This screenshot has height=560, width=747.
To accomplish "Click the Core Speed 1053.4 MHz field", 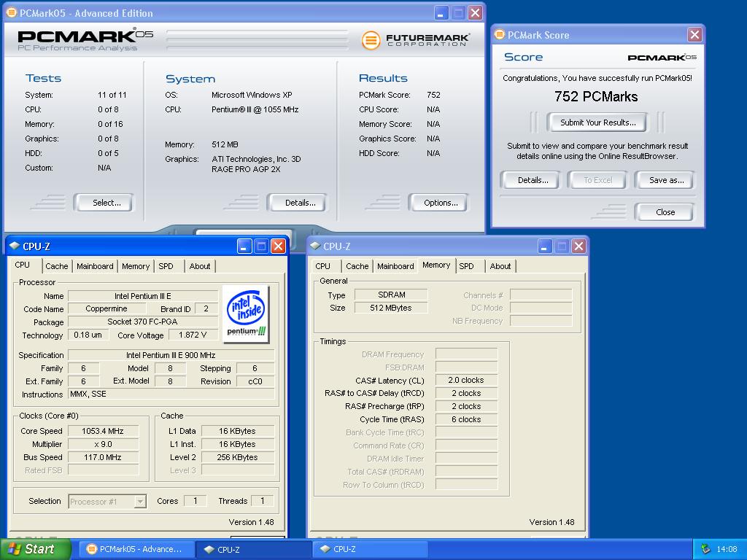I will [x=103, y=431].
